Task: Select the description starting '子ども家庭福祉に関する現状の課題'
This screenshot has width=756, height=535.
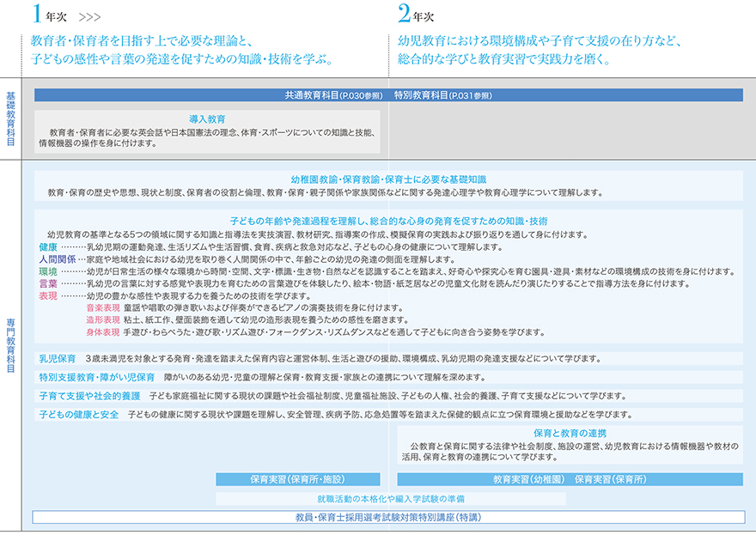Action: pyautogui.click(x=388, y=396)
